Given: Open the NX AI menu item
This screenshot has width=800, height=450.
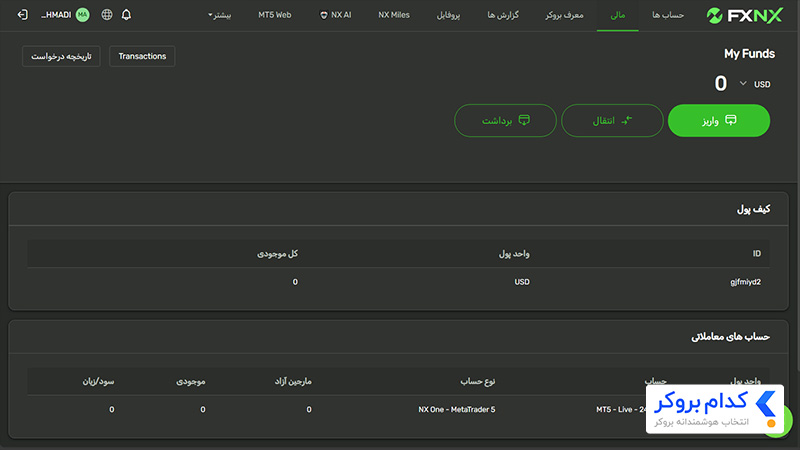Looking at the screenshot, I should pyautogui.click(x=335, y=15).
